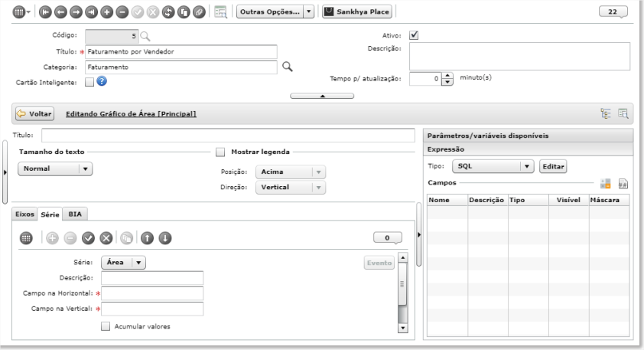Cancel series edit with X icon
The height and width of the screenshot is (350, 644).
pos(106,237)
